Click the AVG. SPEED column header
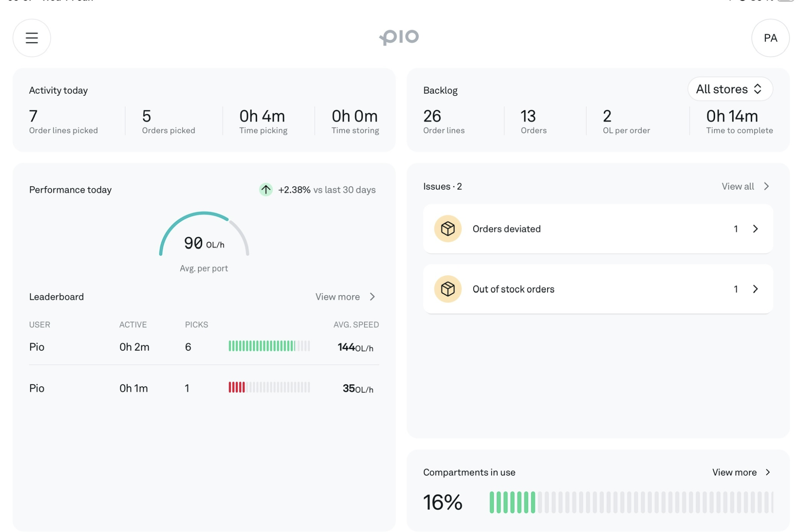804x532 pixels. pos(356,324)
